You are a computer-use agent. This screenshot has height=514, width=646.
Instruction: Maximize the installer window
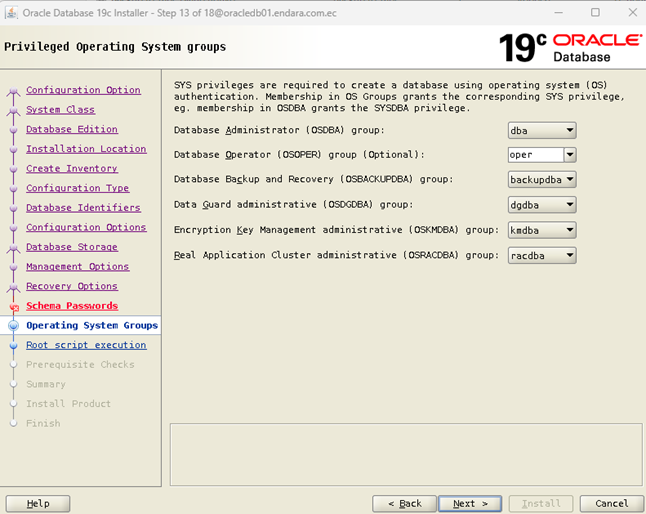(x=595, y=13)
